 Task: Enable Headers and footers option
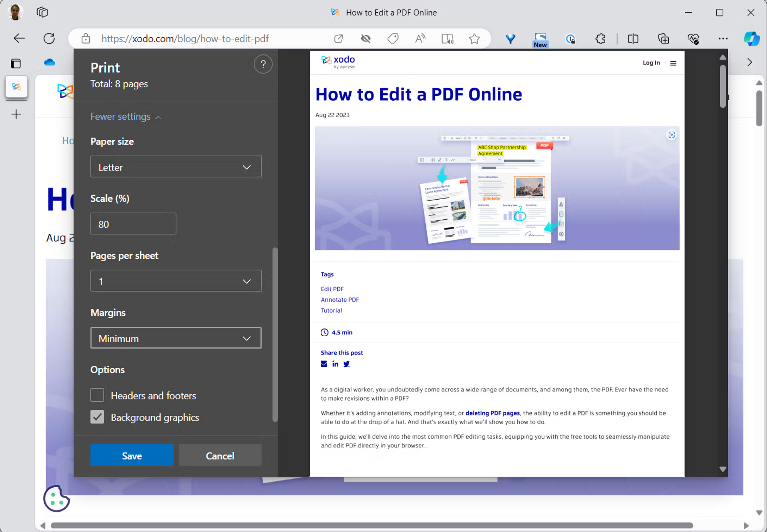tap(97, 395)
